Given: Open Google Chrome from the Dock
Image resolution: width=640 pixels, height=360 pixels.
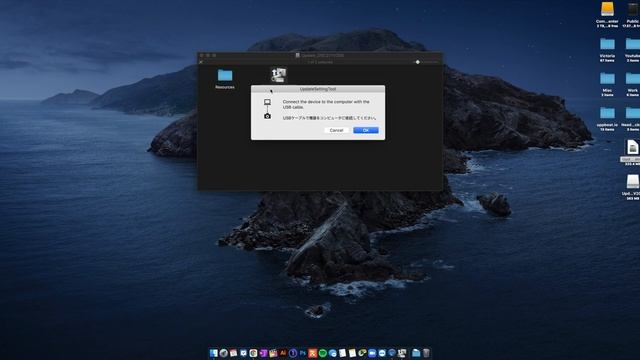Looking at the screenshot, I should [253, 353].
